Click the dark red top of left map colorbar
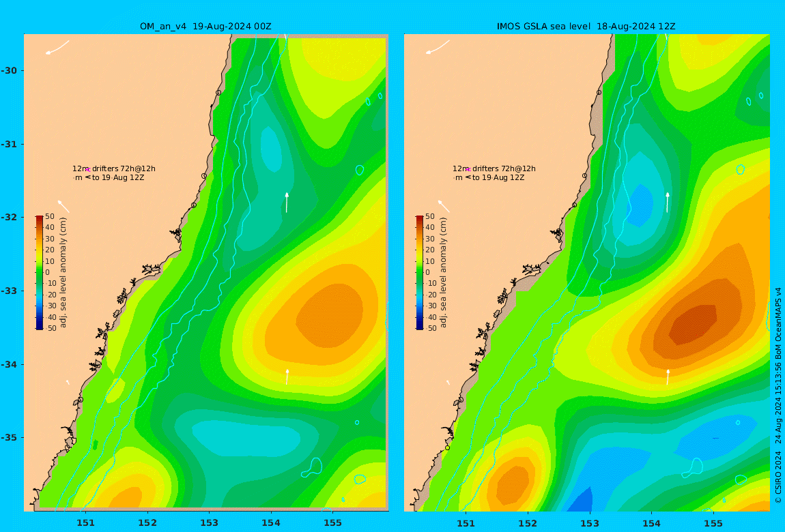The width and height of the screenshot is (785, 532). (39, 218)
